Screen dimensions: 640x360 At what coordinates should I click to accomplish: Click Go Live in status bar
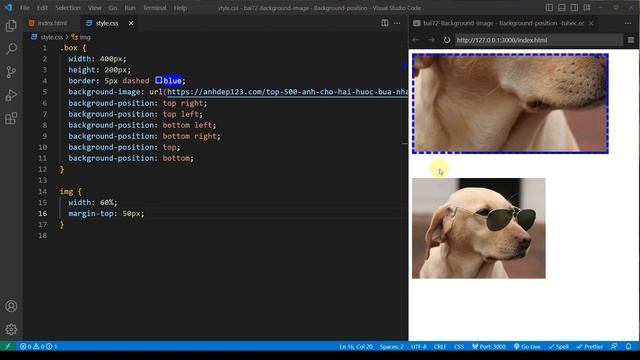[527, 347]
